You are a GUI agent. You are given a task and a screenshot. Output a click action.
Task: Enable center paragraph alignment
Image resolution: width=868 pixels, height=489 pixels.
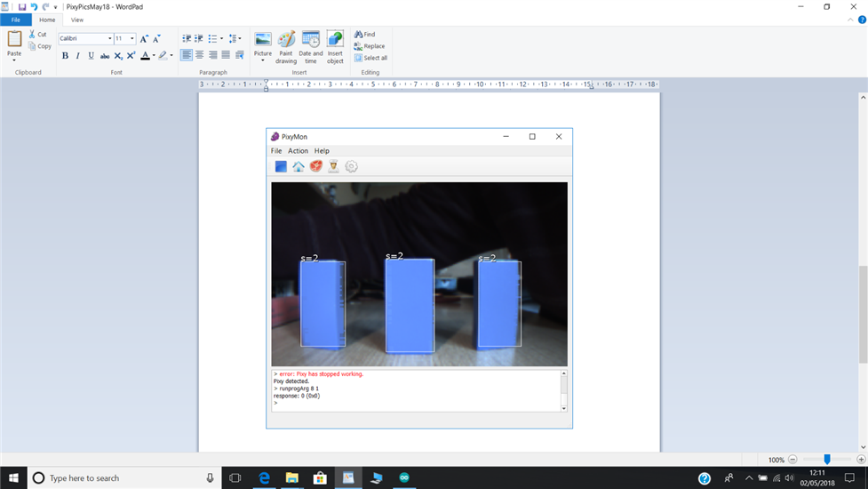point(199,55)
